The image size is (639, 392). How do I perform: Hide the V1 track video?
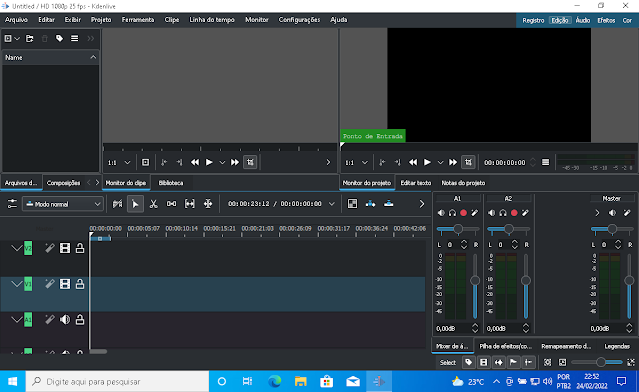click(x=65, y=284)
